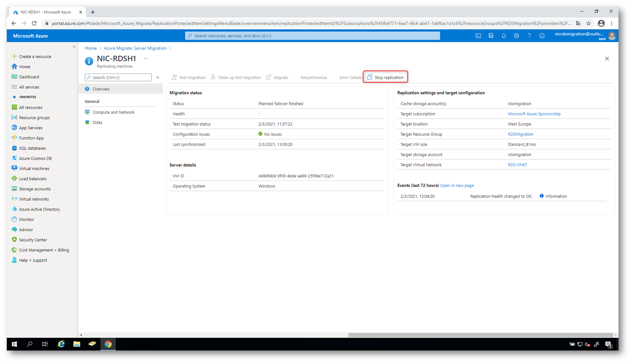Click Stop replication
This screenshot has height=364, width=632.
tap(385, 77)
